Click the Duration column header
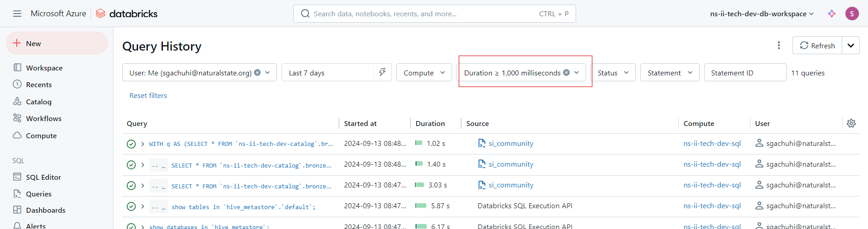This screenshot has height=229, width=868. click(x=430, y=123)
